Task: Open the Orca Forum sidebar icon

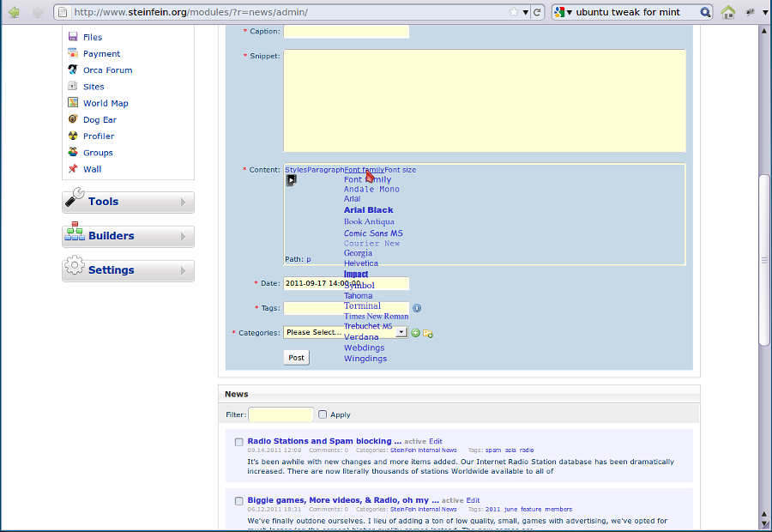Action: point(74,70)
